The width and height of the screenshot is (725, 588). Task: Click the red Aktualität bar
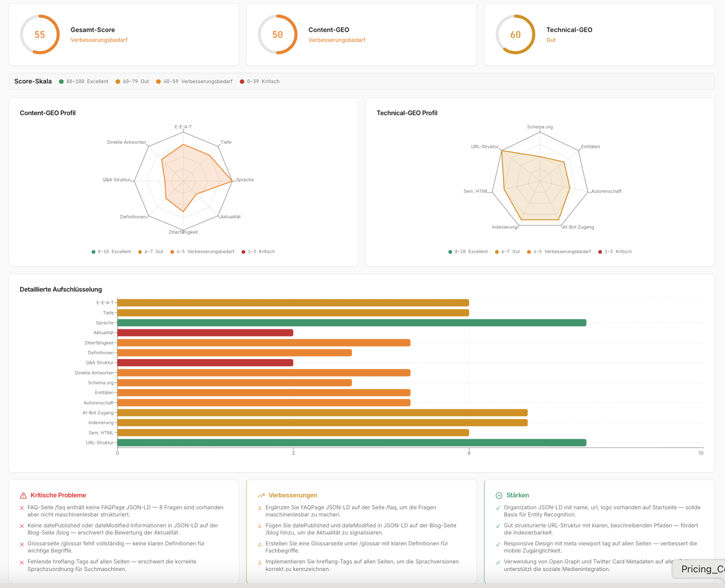click(205, 333)
